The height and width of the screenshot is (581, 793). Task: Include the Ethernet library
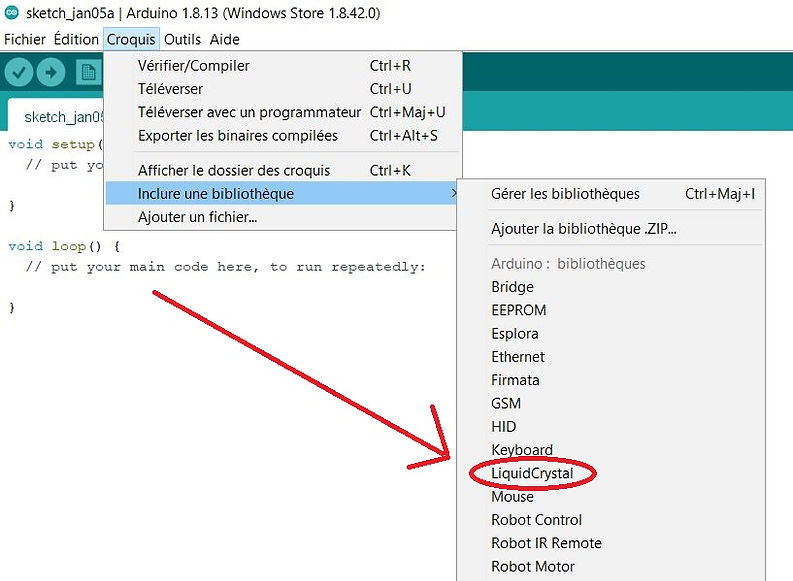tap(611, 356)
